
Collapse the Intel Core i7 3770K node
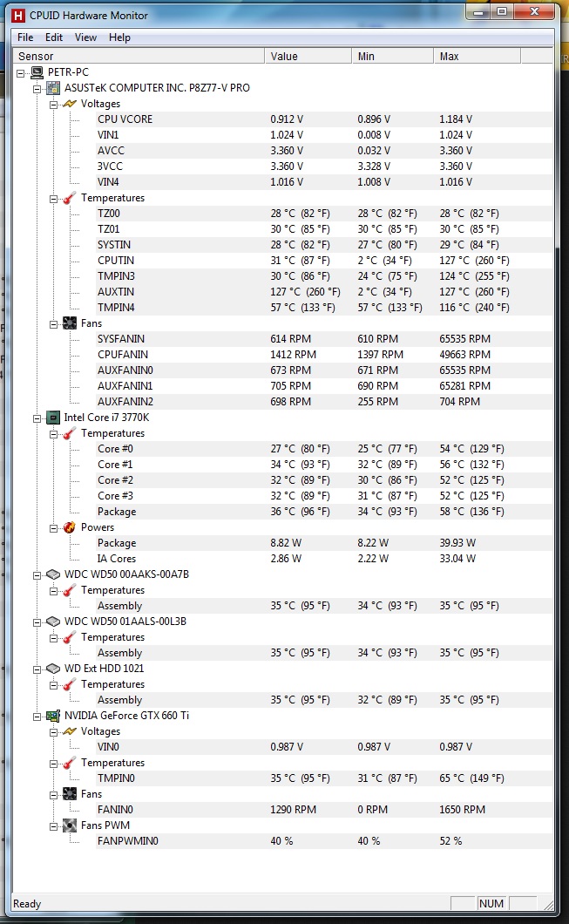(x=37, y=418)
